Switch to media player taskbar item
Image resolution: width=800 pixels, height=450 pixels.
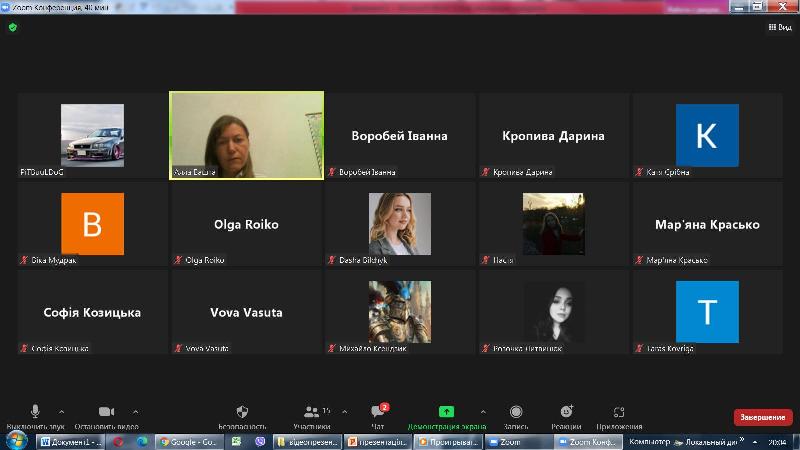tap(448, 442)
